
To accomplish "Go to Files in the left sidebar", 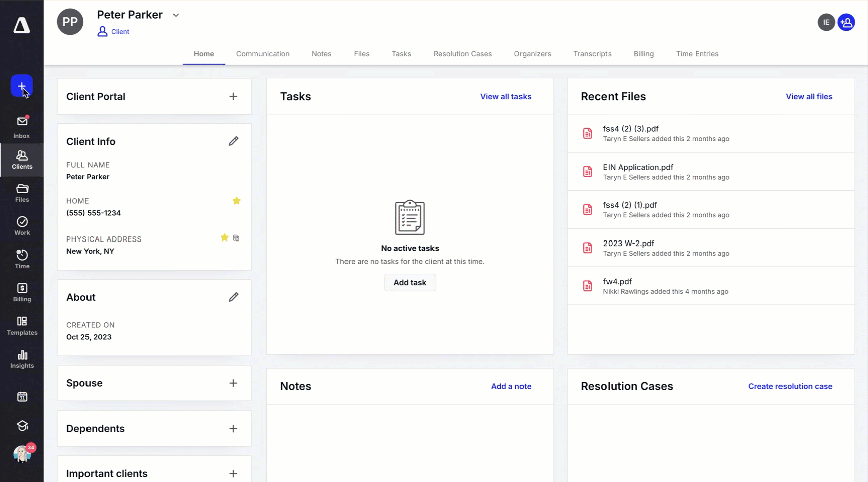I will [22, 193].
